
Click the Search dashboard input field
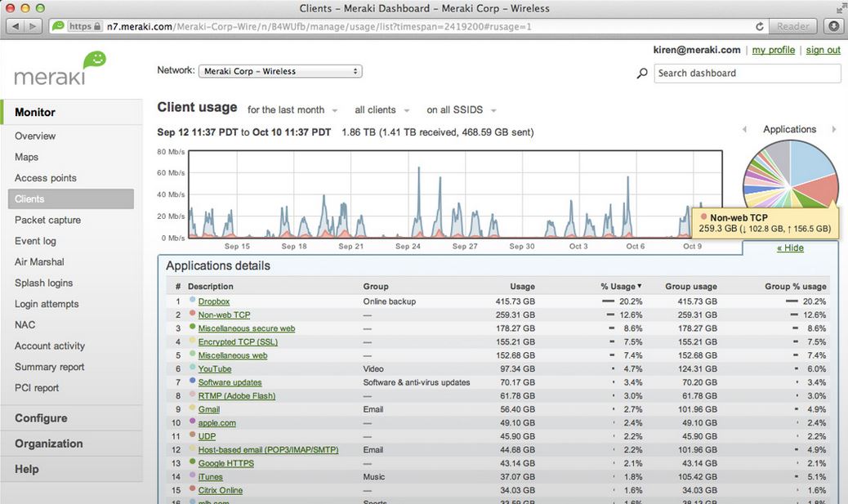(x=748, y=73)
